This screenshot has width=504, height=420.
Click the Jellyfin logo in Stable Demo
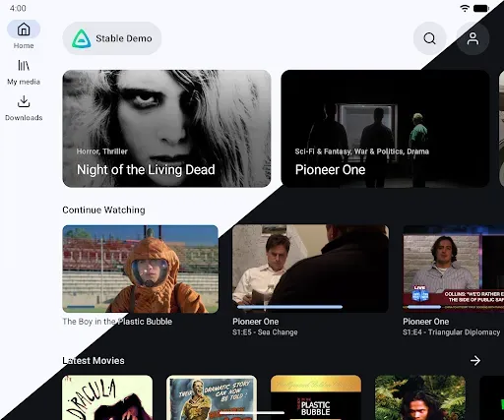(x=82, y=38)
